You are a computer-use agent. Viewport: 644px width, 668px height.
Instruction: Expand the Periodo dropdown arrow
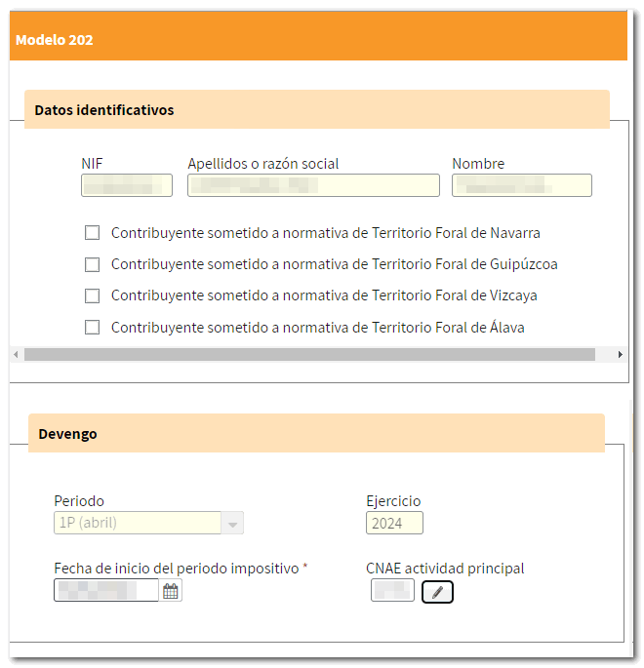(x=232, y=524)
